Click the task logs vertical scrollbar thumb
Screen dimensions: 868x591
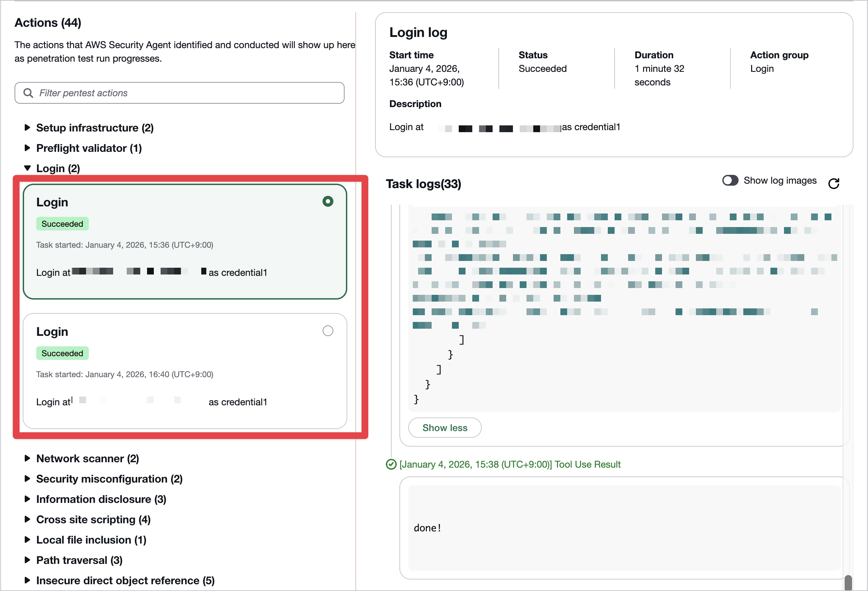(848, 583)
